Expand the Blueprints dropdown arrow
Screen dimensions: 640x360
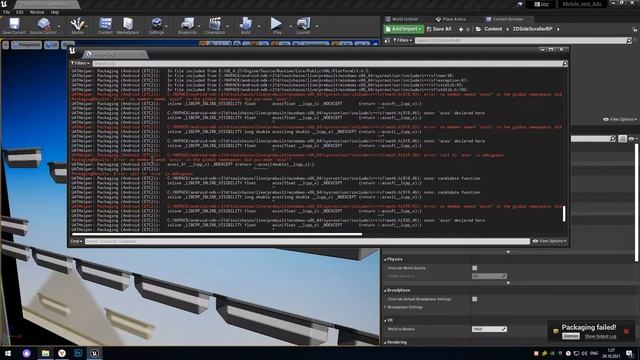(x=199, y=26)
